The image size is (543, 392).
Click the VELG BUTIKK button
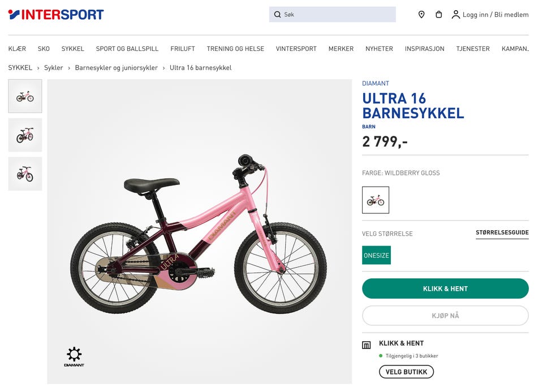pos(406,372)
